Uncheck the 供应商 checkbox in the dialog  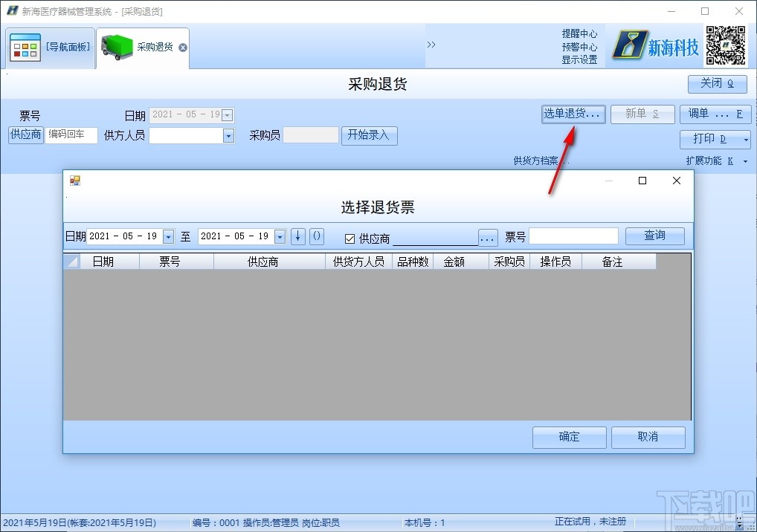point(349,236)
